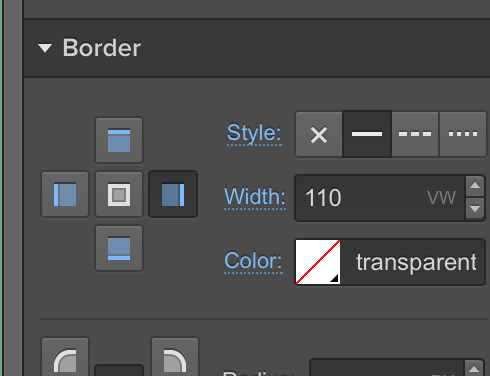
Task: Select the left border side icon
Action: [65, 194]
